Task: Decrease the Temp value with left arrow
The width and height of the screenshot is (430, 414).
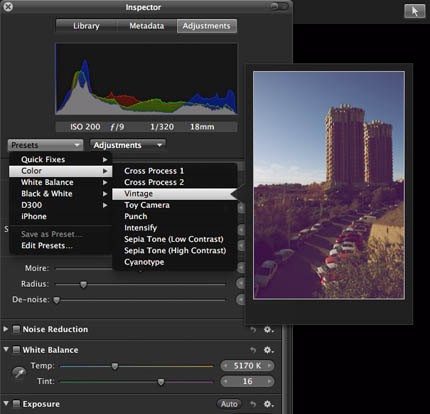Action: coord(226,366)
